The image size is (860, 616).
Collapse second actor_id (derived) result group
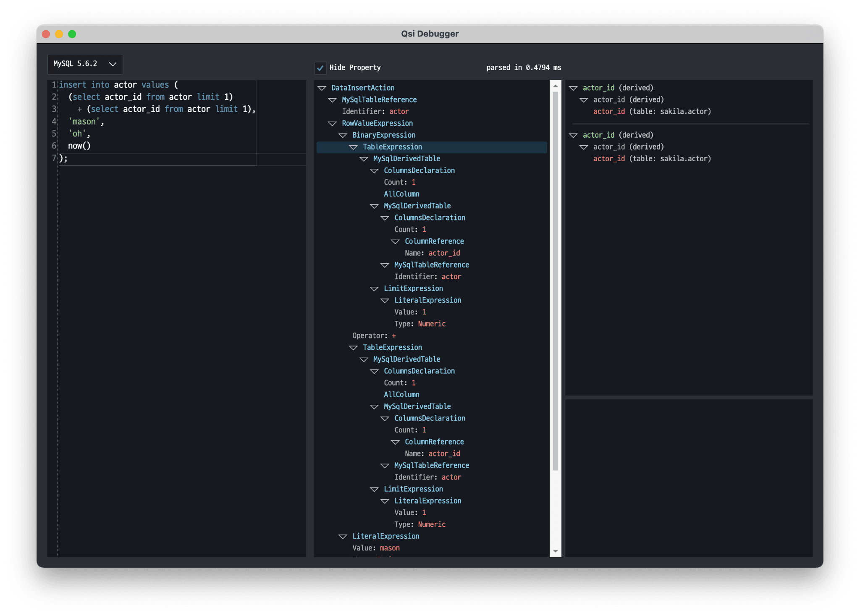(573, 135)
